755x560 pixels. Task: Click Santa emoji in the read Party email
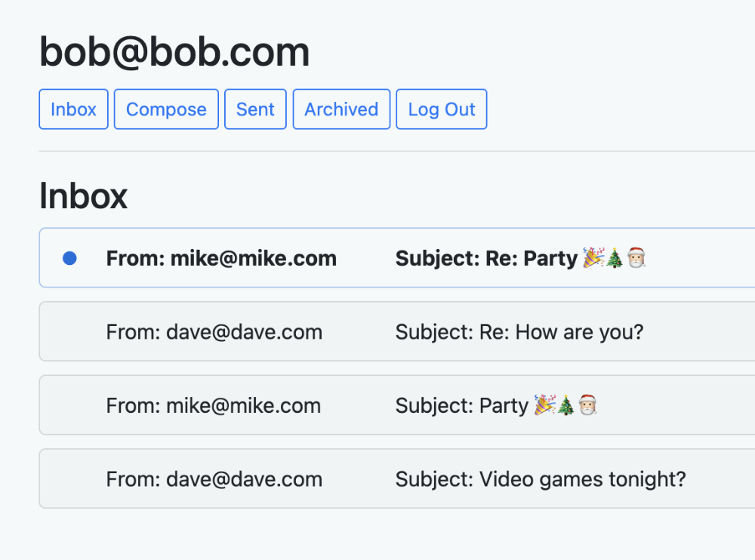click(x=588, y=406)
